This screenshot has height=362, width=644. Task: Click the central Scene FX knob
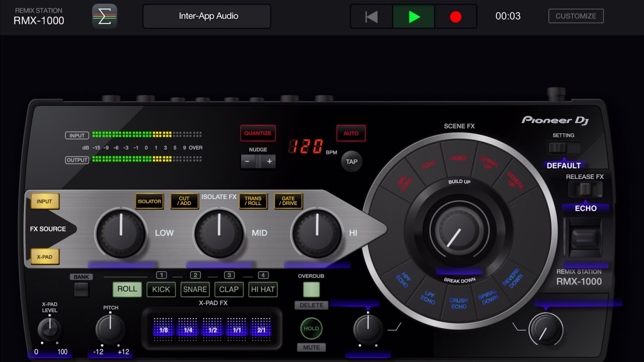pos(458,232)
